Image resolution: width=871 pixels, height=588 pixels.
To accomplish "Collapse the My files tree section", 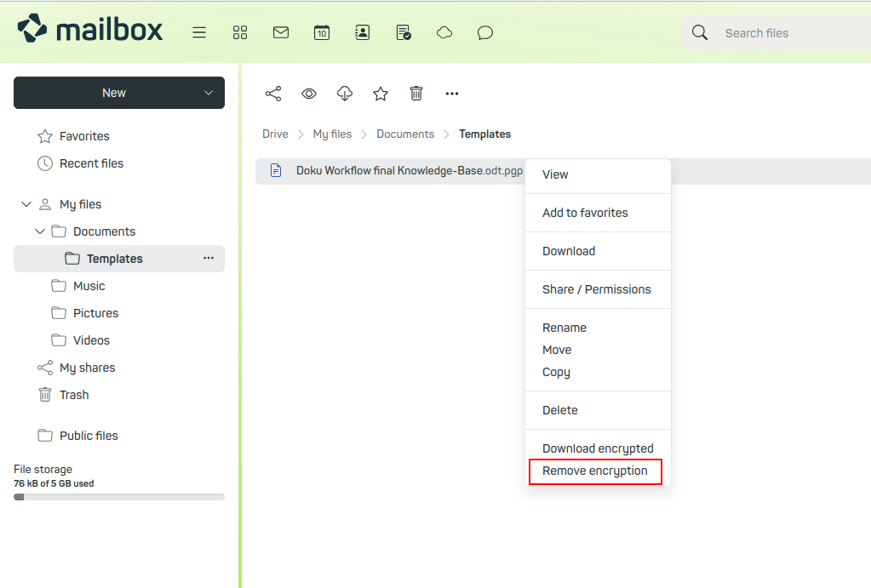I will coord(26,204).
